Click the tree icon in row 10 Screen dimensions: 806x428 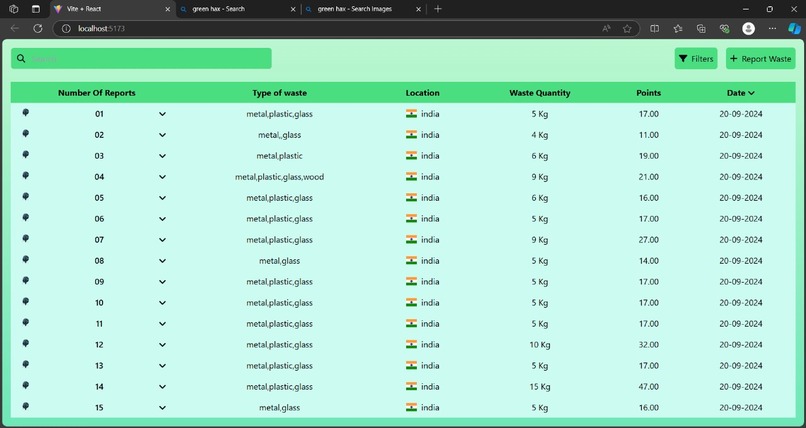26,302
